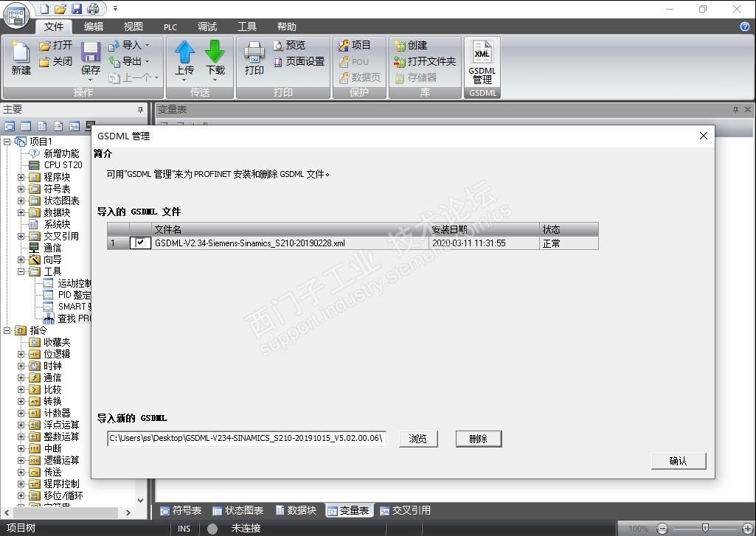This screenshot has width=756, height=536.
Task: Open the 帮助 ribbon tab
Action: (x=286, y=27)
